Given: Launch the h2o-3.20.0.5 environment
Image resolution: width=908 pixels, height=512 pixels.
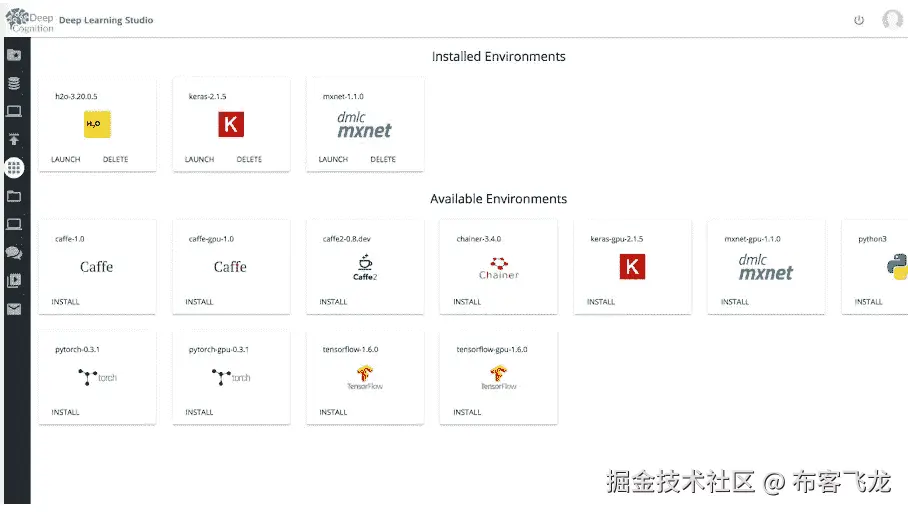Looking at the screenshot, I should 65,159.
